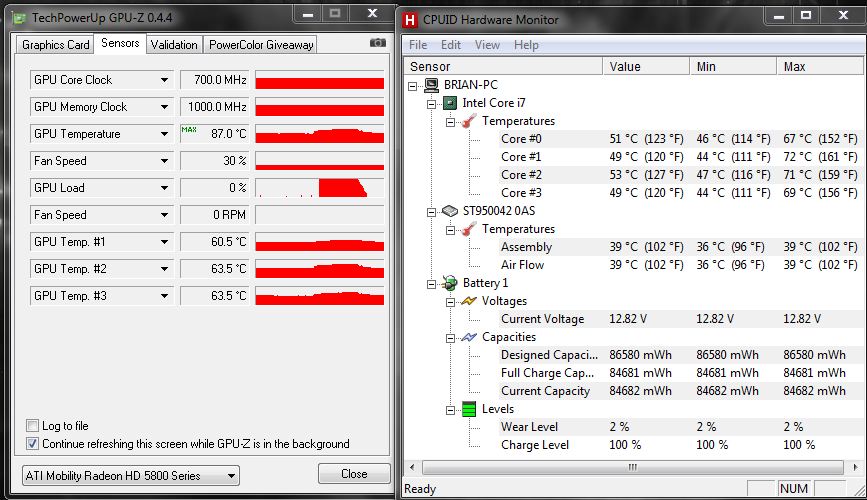Open the Validation tab
The image size is (867, 500).
pos(174,45)
